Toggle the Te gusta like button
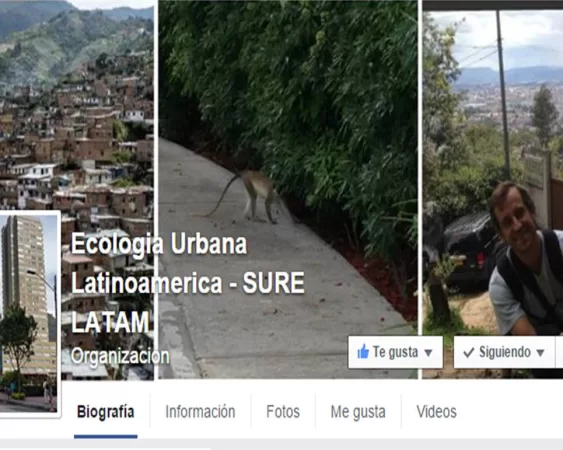Viewport: 563px width, 450px height. (395, 352)
